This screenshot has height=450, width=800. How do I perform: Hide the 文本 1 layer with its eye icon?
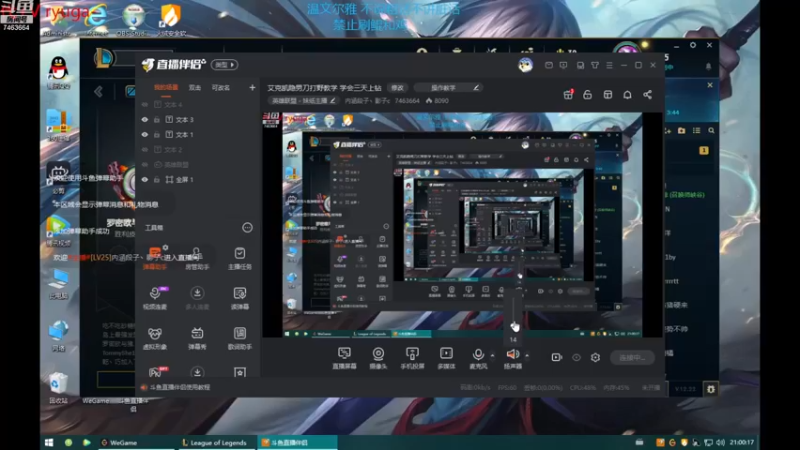(145, 135)
